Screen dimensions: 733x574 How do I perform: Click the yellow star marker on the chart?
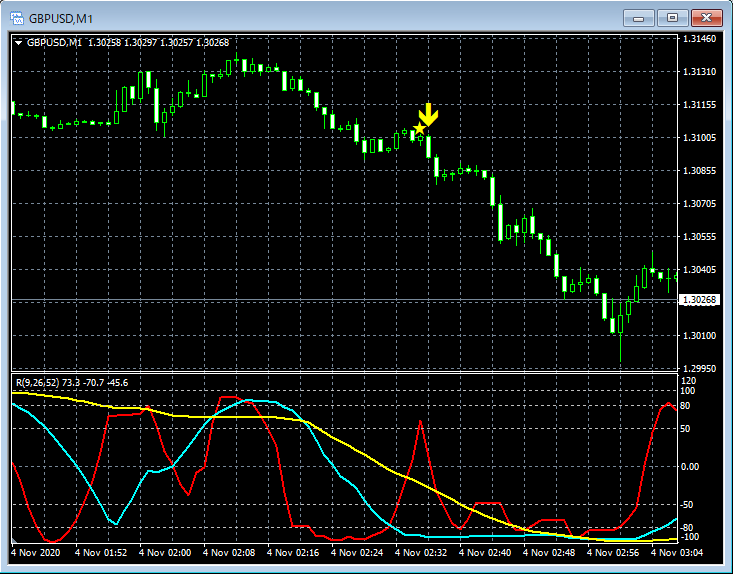(x=419, y=128)
